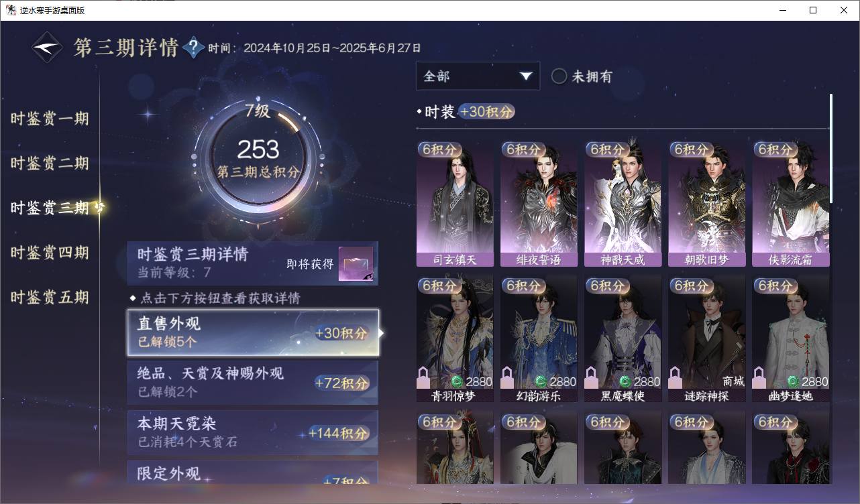This screenshot has width=860, height=504.
Task: Open 本期天霓染 points details
Action: click(x=253, y=433)
